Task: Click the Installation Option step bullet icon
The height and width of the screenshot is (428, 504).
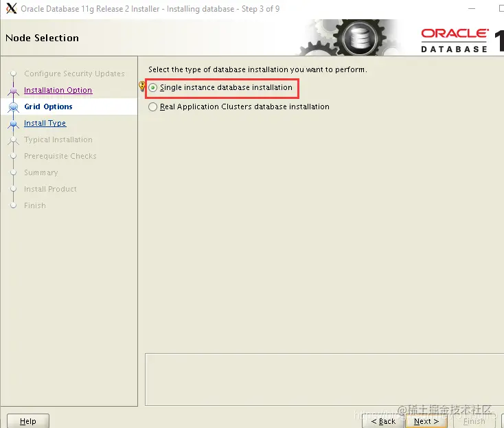Action: pyautogui.click(x=14, y=91)
